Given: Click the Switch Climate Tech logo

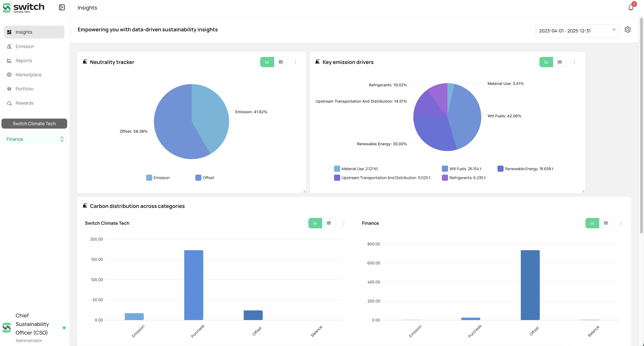Looking at the screenshot, I should 23,8.
